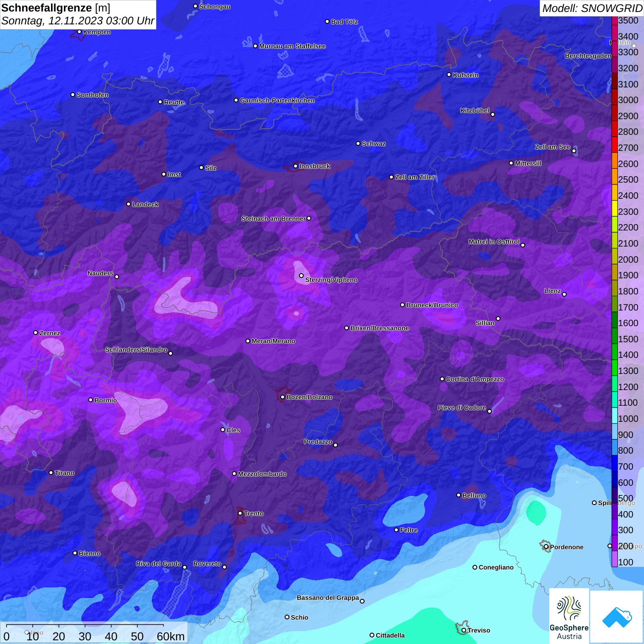Image resolution: width=644 pixels, height=644 pixels.
Task: Click the 'Bruneck/Brunico' label
Action: coord(432,305)
